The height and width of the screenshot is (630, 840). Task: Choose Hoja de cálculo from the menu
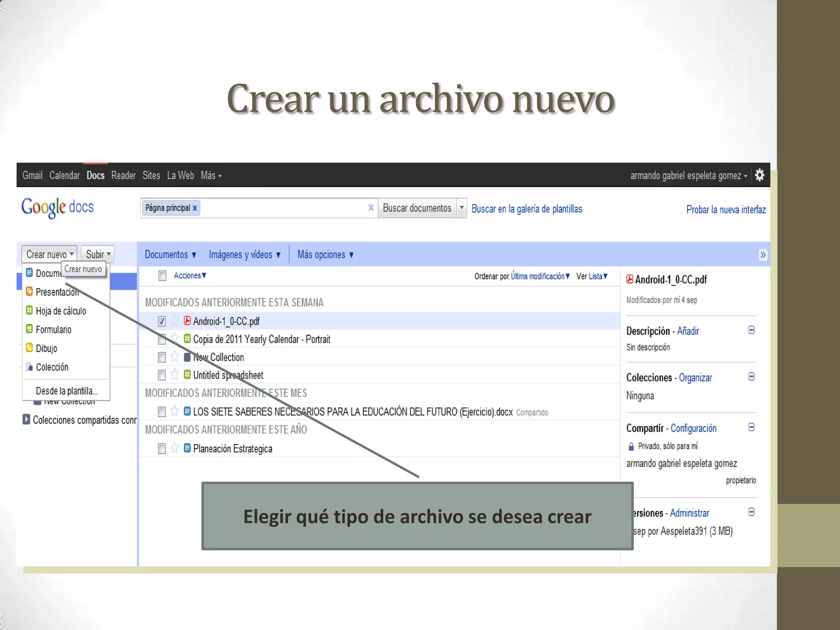[56, 311]
